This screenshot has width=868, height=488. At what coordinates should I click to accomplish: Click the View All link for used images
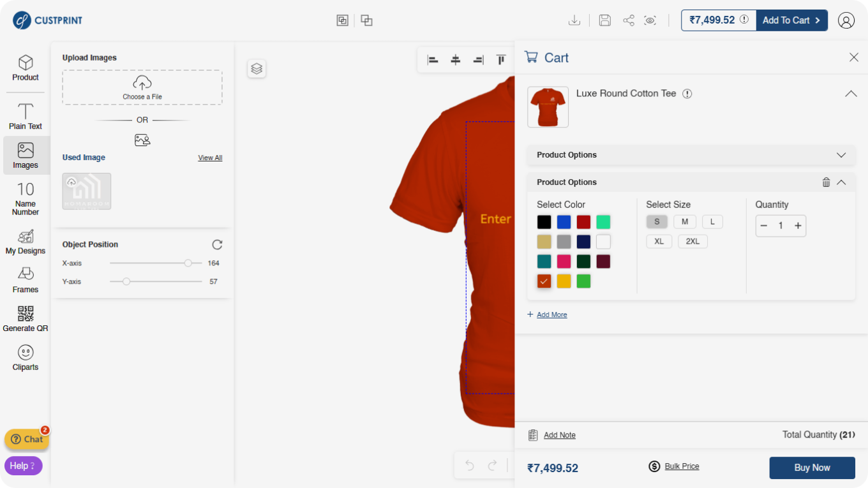coord(210,158)
